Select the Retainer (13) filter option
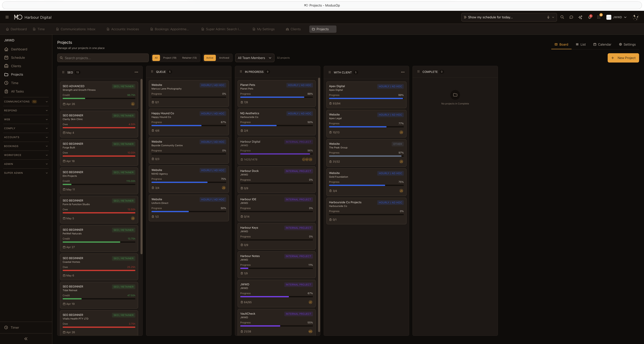This screenshot has width=644, height=344. (189, 58)
